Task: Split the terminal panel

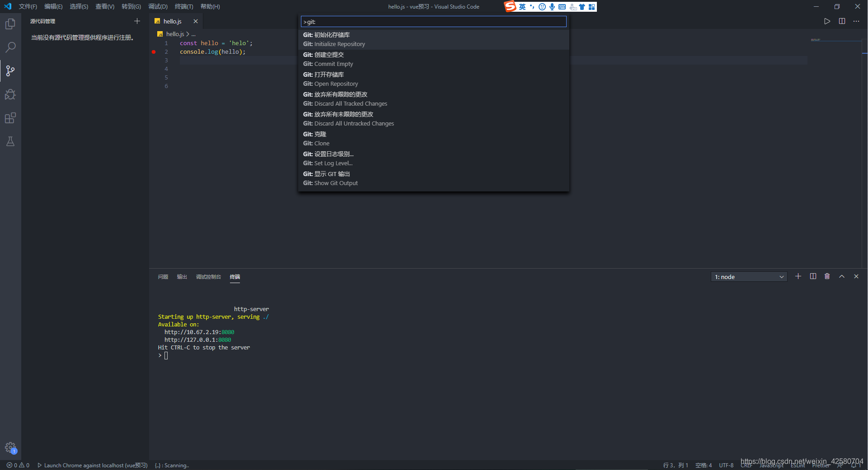Action: tap(813, 276)
